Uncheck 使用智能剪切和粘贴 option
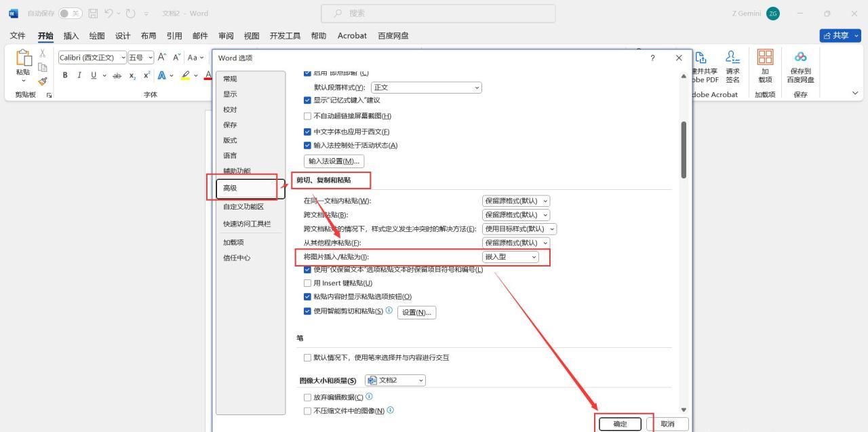The width and height of the screenshot is (868, 432). (x=307, y=311)
